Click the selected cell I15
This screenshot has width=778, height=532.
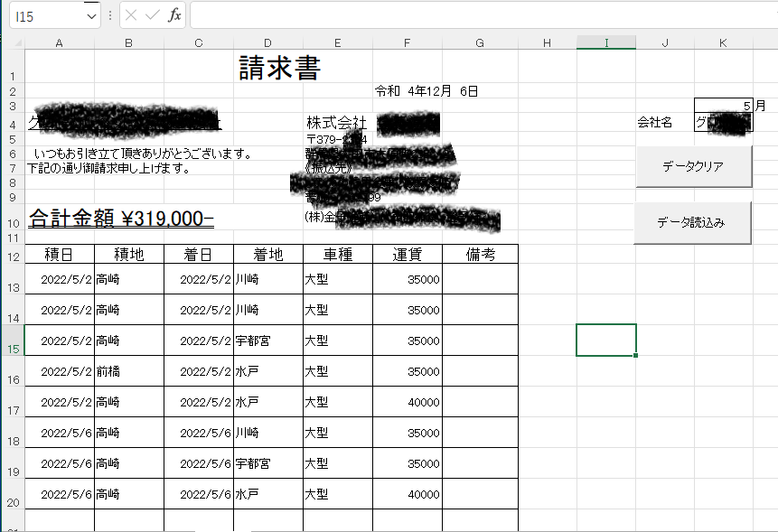pos(605,341)
